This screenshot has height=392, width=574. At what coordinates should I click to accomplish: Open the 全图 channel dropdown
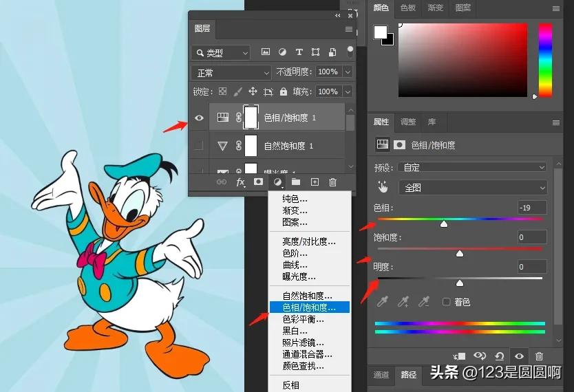(x=473, y=188)
